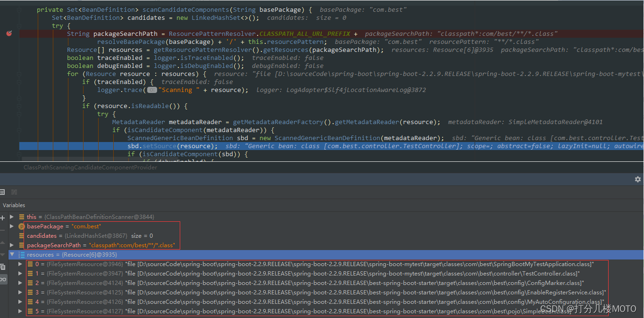Click the field icon next to candidates

[x=22, y=236]
